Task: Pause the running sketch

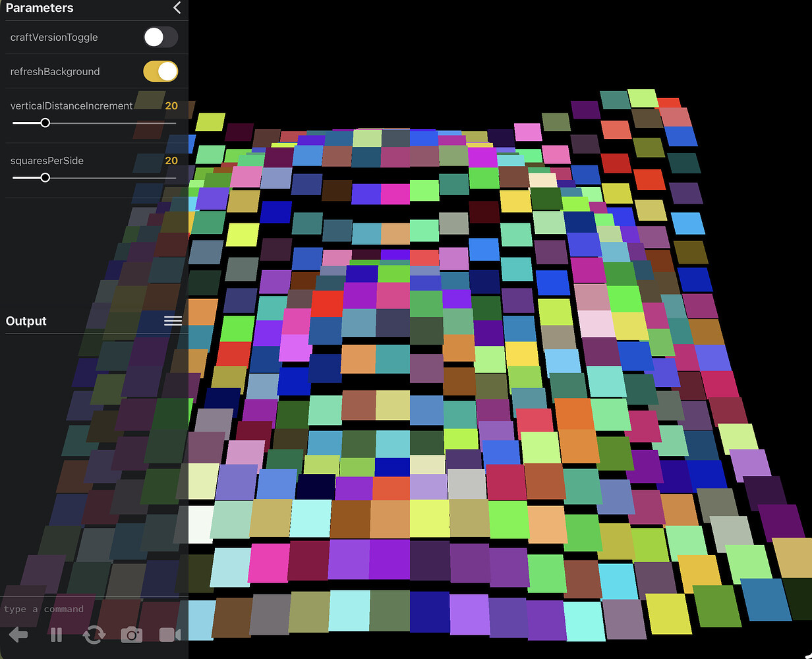Action: click(x=56, y=635)
